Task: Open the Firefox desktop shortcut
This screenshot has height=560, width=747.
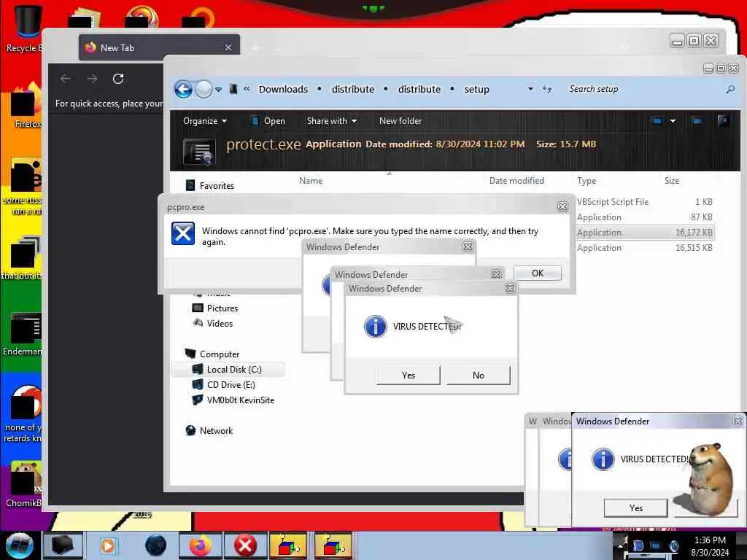Action: (26, 105)
